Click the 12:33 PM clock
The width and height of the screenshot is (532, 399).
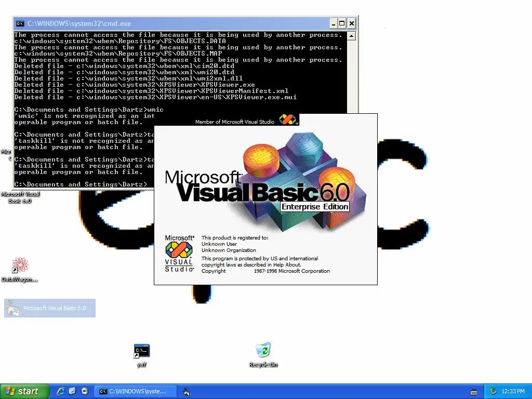pos(513,391)
